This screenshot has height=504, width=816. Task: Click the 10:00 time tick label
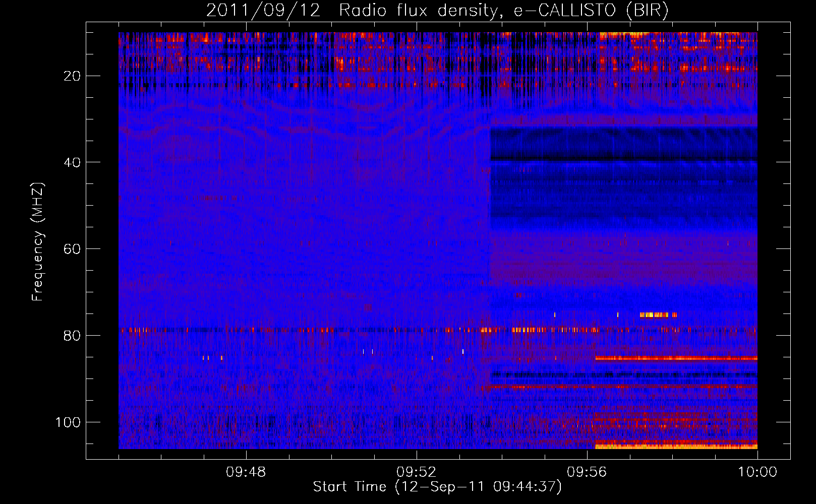(757, 472)
